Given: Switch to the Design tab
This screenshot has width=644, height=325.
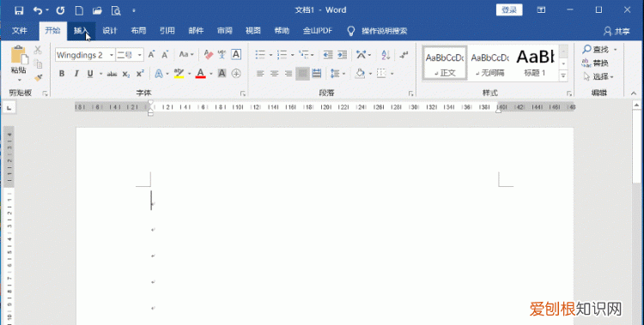Looking at the screenshot, I should click(110, 31).
